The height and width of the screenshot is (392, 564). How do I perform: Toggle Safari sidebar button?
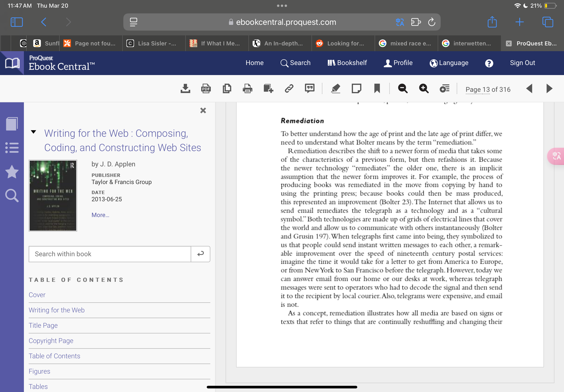(17, 22)
